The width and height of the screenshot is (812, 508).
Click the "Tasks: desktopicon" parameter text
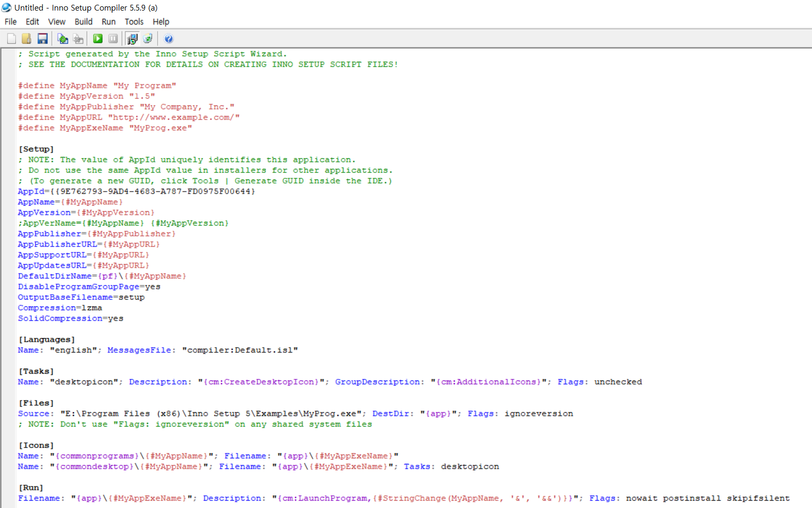click(451, 467)
